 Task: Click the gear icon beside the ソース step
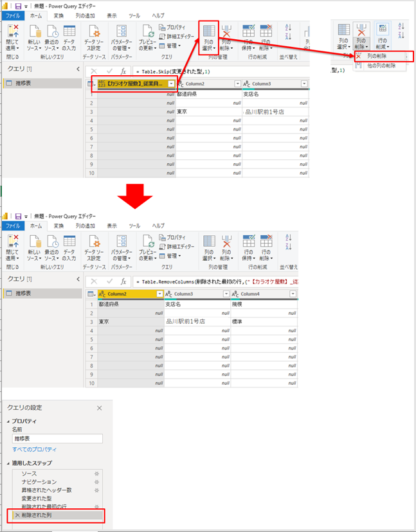coord(97,474)
